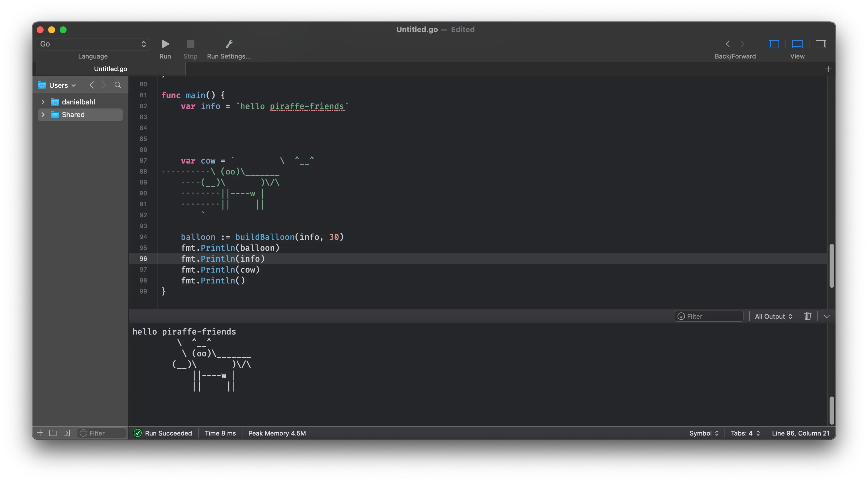This screenshot has width=868, height=482.
Task: Switch to the Untitled.go tab
Action: point(110,69)
